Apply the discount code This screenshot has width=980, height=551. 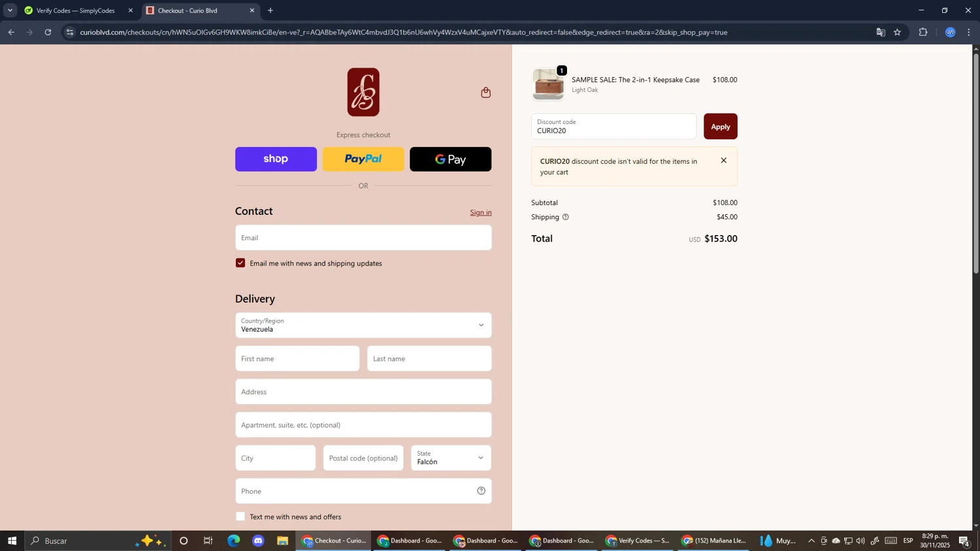click(720, 127)
